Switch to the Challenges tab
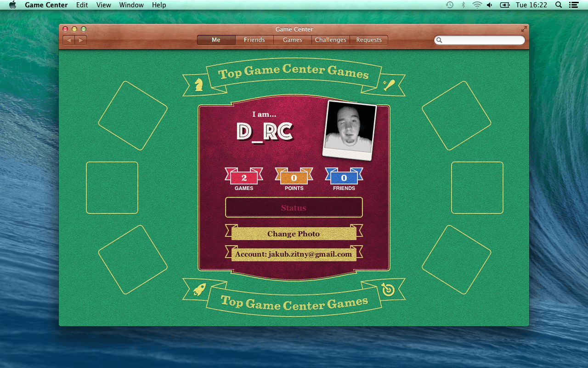The height and width of the screenshot is (368, 588). [x=331, y=40]
